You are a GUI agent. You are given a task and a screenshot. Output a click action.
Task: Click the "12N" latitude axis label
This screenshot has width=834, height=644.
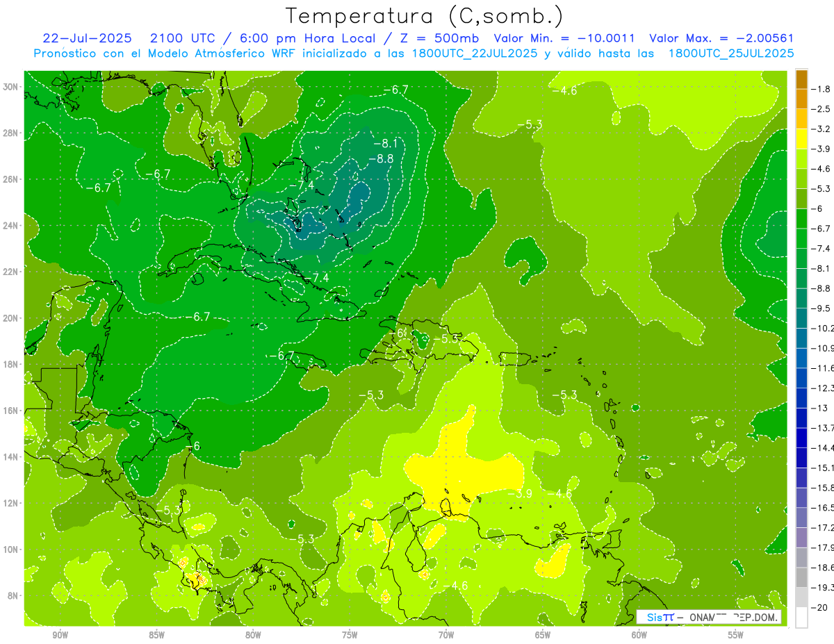coord(11,503)
